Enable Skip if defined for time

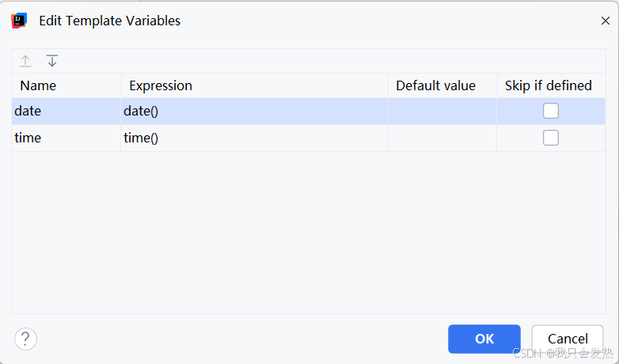[551, 138]
